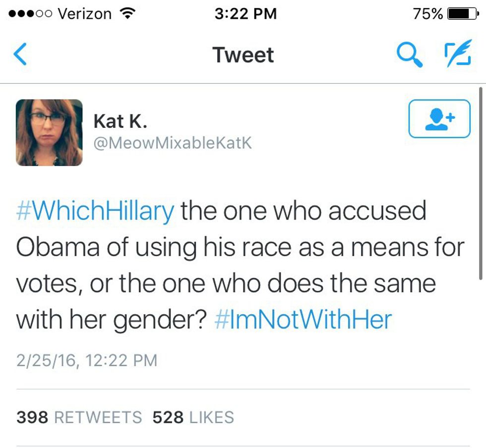Tap the Wi-Fi status icon
The image size is (486, 448).
128,14
